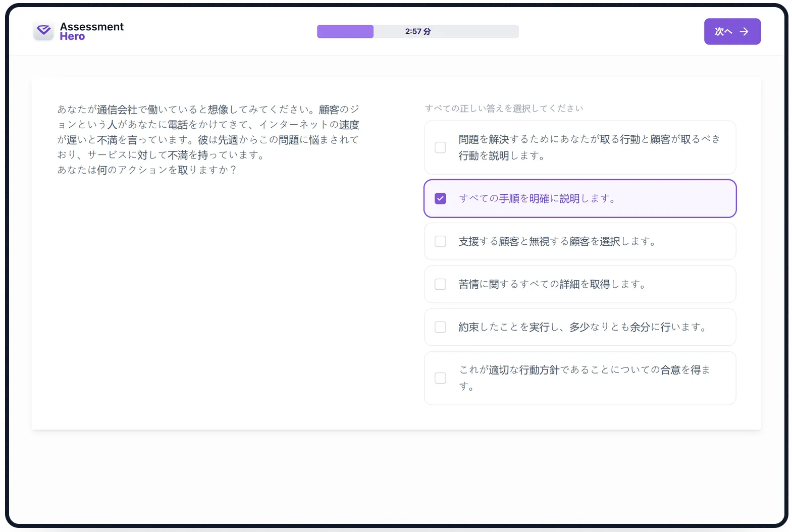Click the 約束したことを実行し answer text
This screenshot has height=532, width=792.
[582, 327]
